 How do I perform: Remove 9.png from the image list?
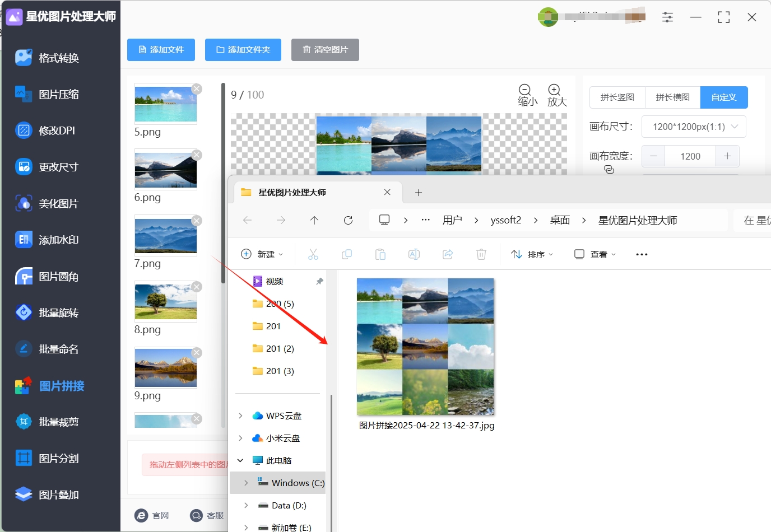point(197,353)
